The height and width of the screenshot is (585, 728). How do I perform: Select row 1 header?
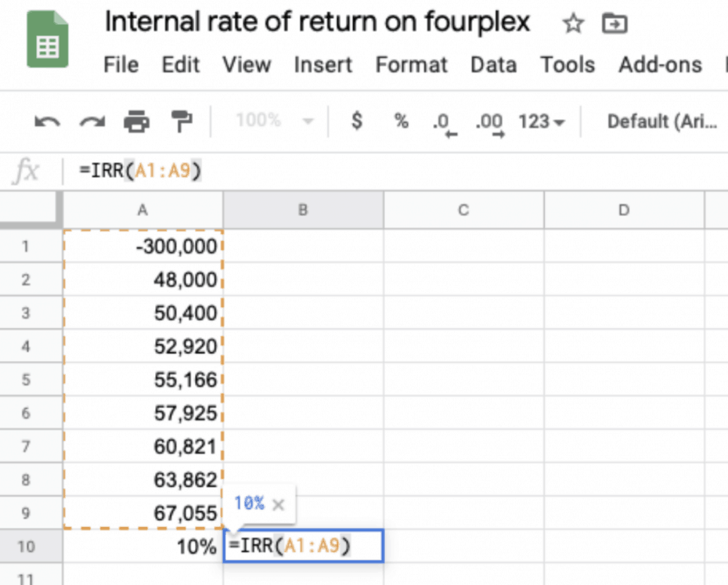pos(31,246)
